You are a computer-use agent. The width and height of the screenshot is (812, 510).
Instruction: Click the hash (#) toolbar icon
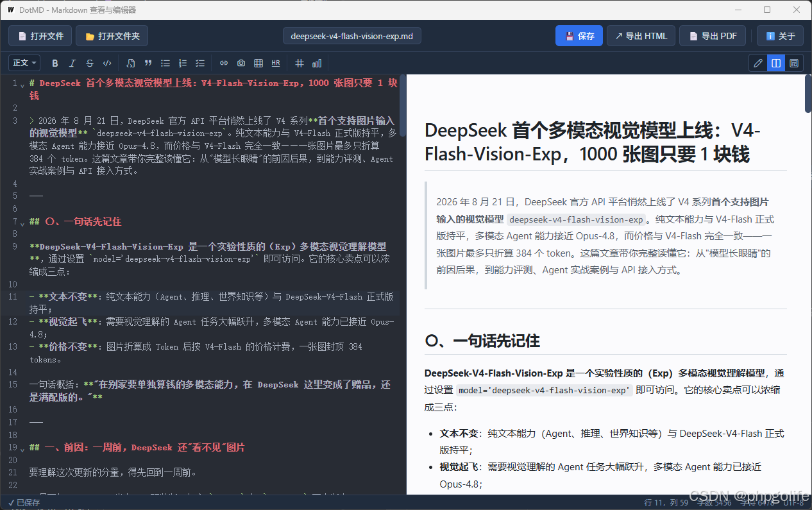(x=300, y=63)
